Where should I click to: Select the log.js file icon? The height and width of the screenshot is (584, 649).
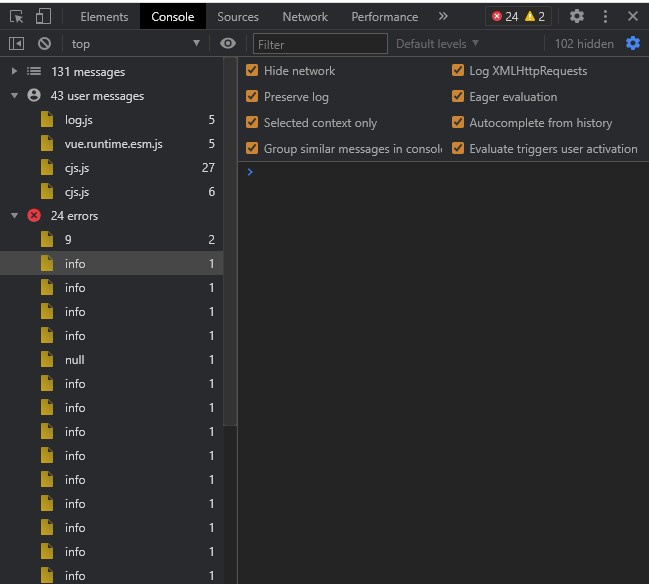tap(47, 120)
